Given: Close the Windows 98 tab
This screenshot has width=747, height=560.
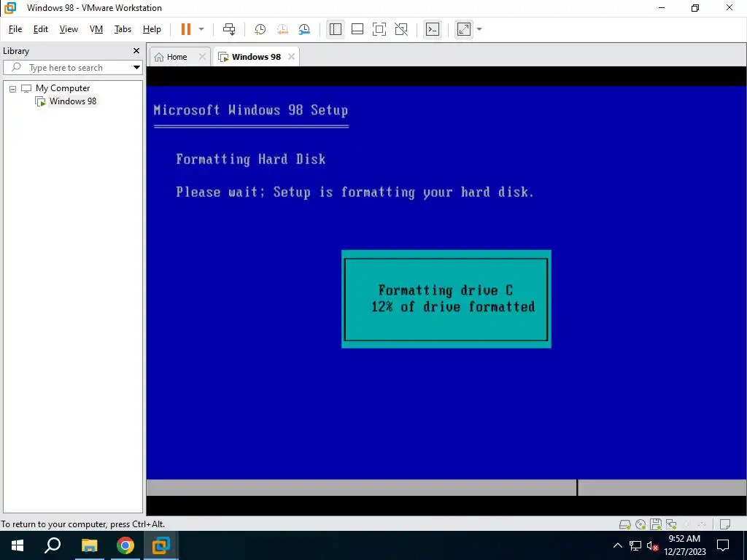Looking at the screenshot, I should coord(291,57).
